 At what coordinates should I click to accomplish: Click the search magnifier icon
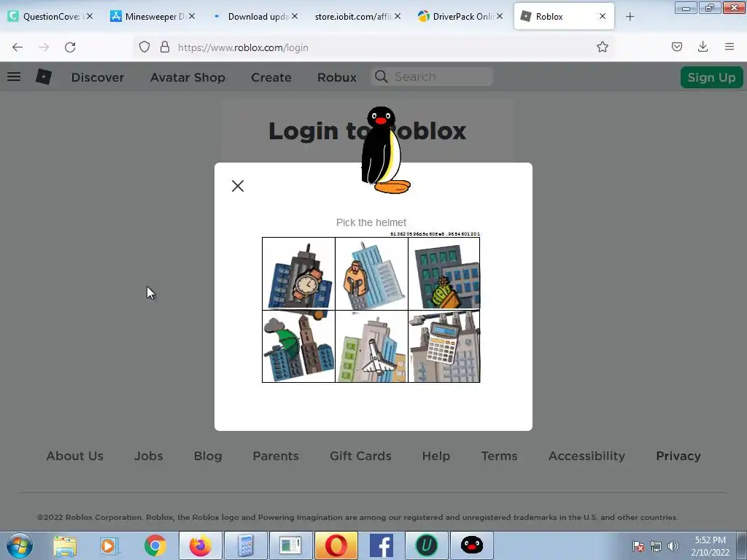click(x=381, y=77)
